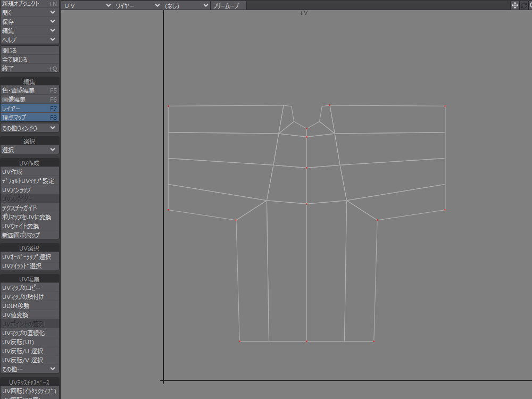Click the viewport pan (move) icon
This screenshot has height=399, width=532.
(515, 5)
